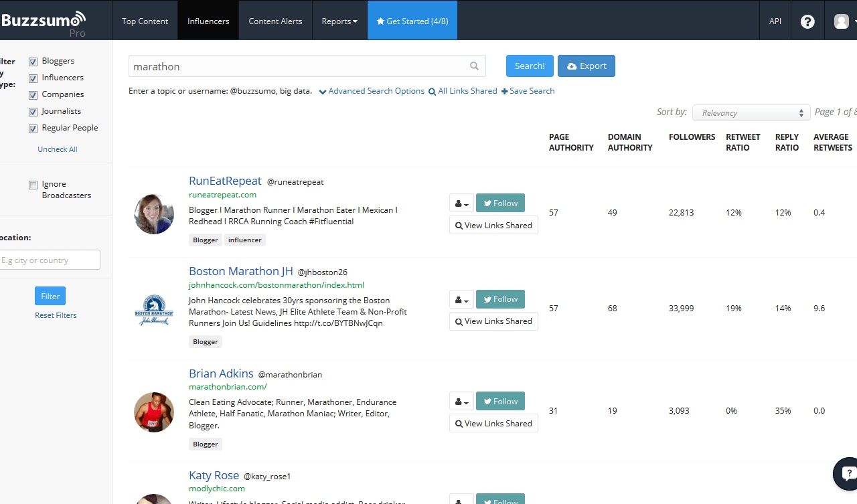Viewport: 857px width, 504px height.
Task: Uncheck the Influencers filter
Action: point(33,78)
